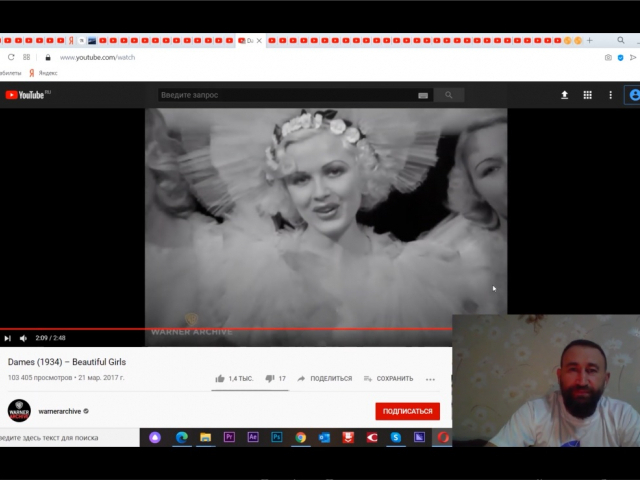Open the YouTube apps grid
The height and width of the screenshot is (480, 640).
587,95
